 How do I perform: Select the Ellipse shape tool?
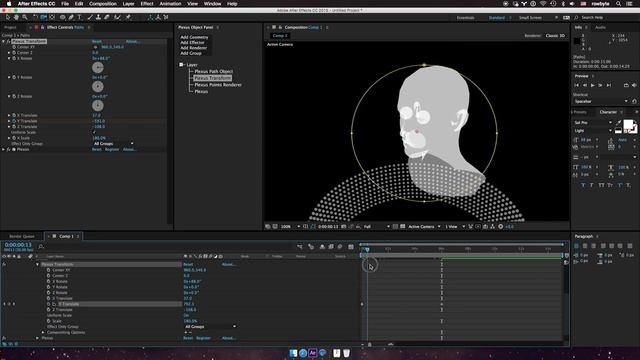pyautogui.click(x=62, y=17)
